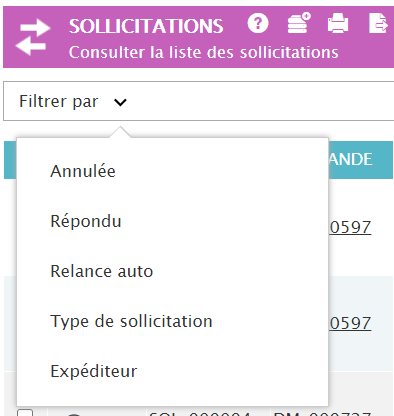Screen dimensions: 394x416
Task: Export using the document arrow icon
Action: pos(378,23)
